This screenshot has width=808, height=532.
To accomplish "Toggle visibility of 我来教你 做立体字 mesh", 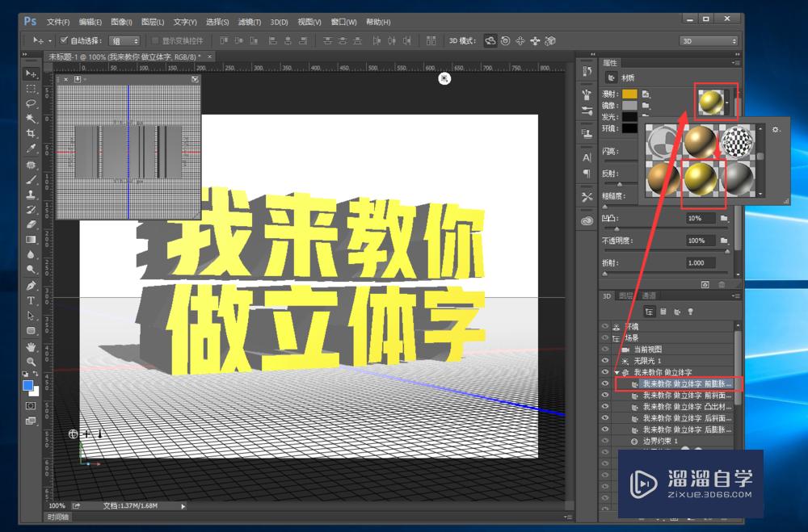I will tap(605, 372).
